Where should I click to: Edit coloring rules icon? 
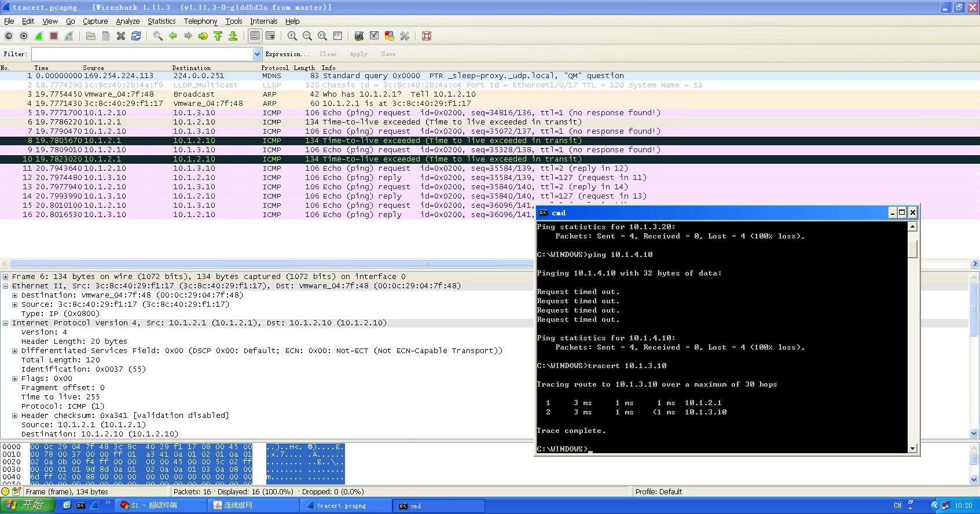[x=390, y=36]
